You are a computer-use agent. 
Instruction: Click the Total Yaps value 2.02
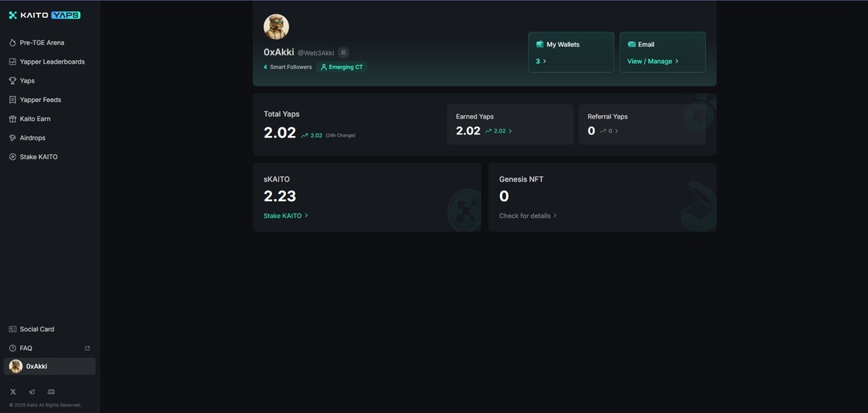click(x=280, y=132)
